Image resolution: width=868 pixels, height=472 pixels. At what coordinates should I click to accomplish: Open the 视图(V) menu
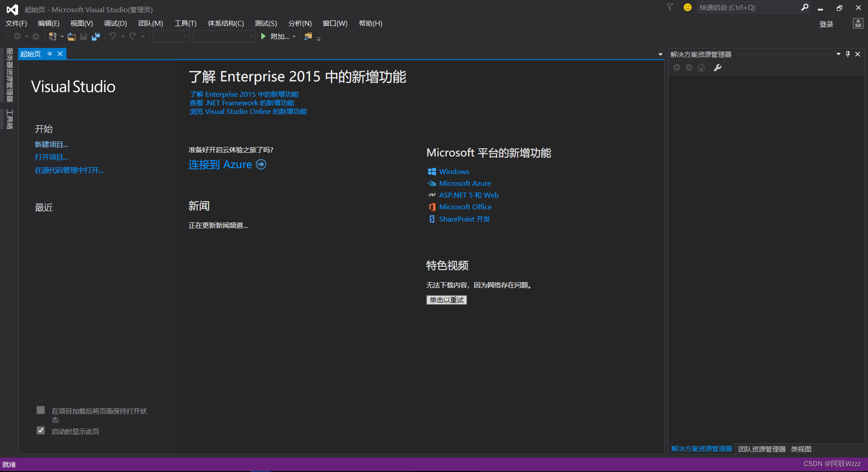82,24
